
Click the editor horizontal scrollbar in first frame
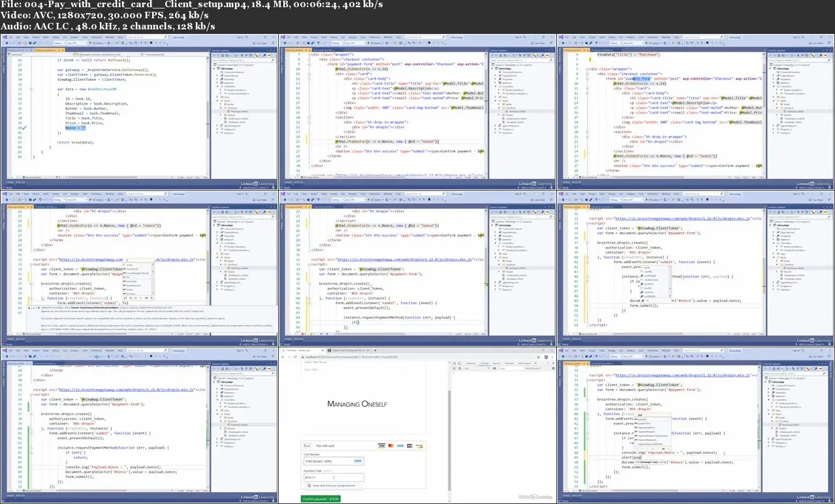coord(118,176)
